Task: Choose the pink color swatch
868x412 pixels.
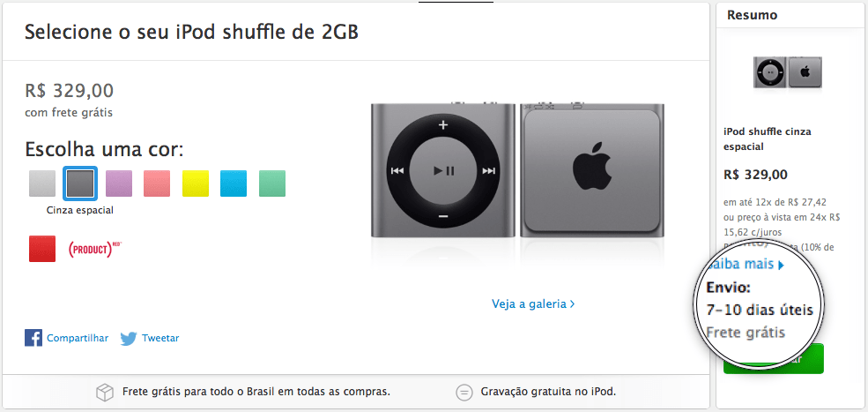Action: click(x=157, y=184)
